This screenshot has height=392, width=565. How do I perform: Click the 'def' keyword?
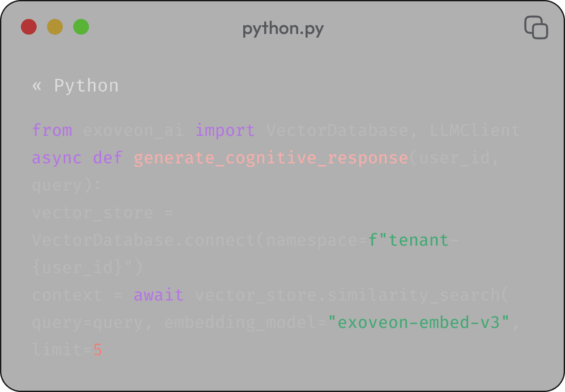(x=108, y=158)
